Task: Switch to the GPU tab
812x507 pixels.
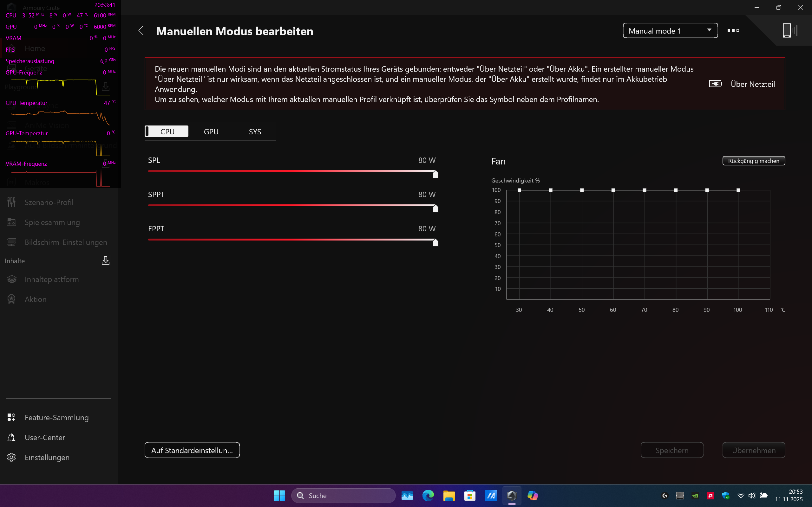Action: (x=211, y=132)
